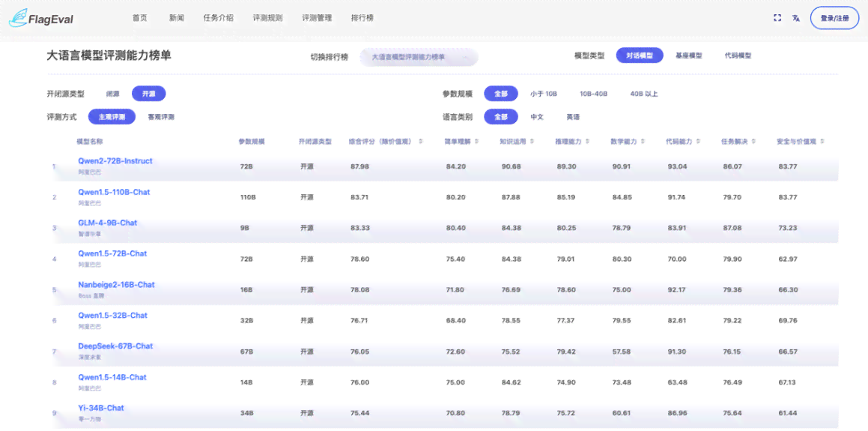The image size is (868, 431).
Task: Open Qwen1.5-72B-Chat model link
Action: 112,253
